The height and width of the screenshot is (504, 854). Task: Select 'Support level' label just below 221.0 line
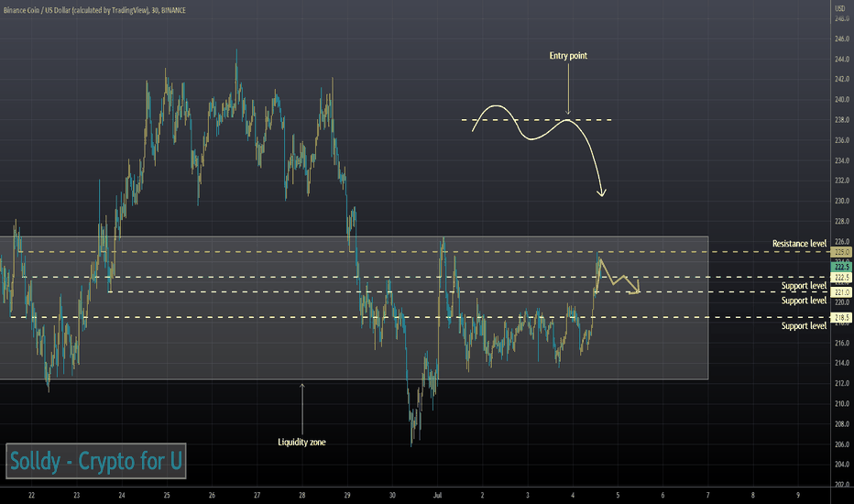pyautogui.click(x=804, y=301)
